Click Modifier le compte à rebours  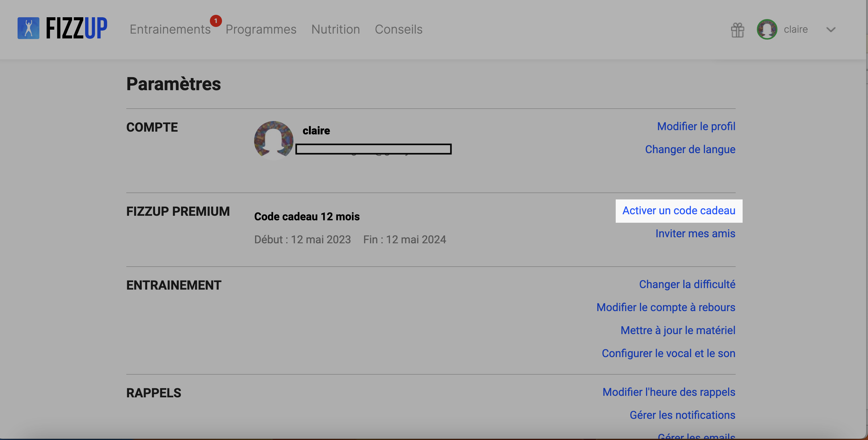[666, 307]
